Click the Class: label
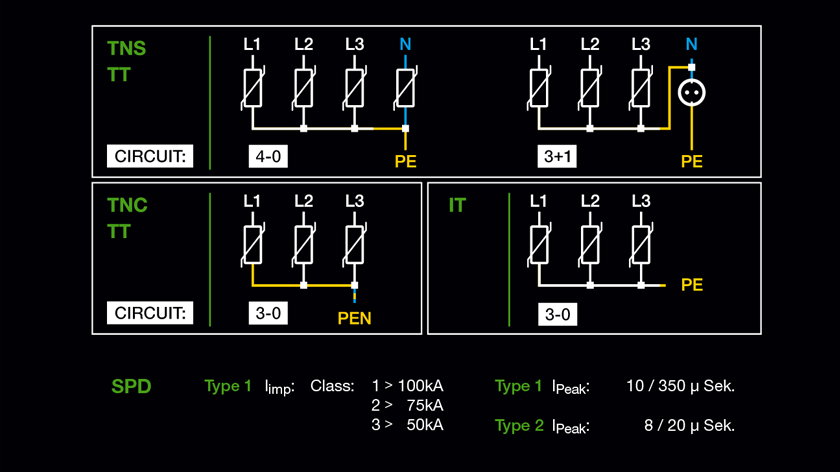This screenshot has height=472, width=840. [x=332, y=386]
